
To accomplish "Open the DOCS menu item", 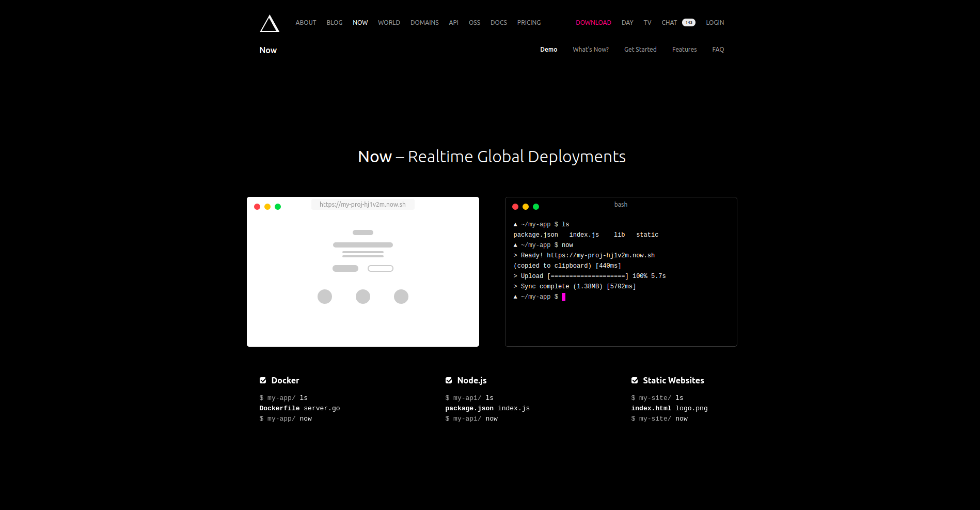I will tap(498, 23).
